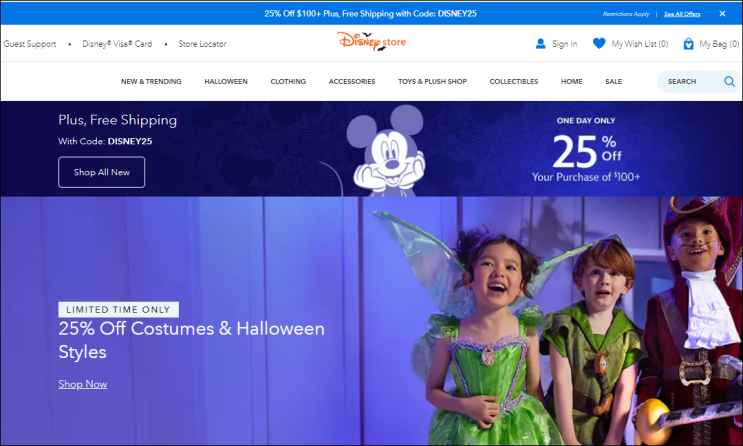Open My Bag (0) link

pos(719,44)
